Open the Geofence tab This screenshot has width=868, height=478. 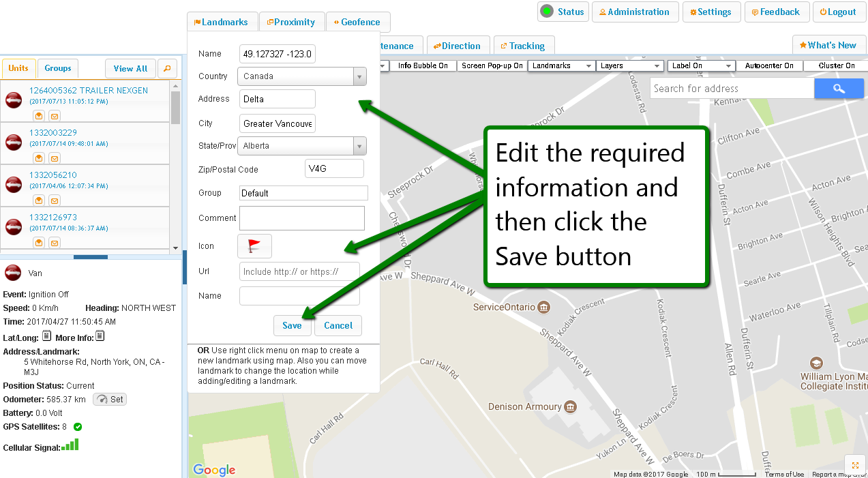357,22
